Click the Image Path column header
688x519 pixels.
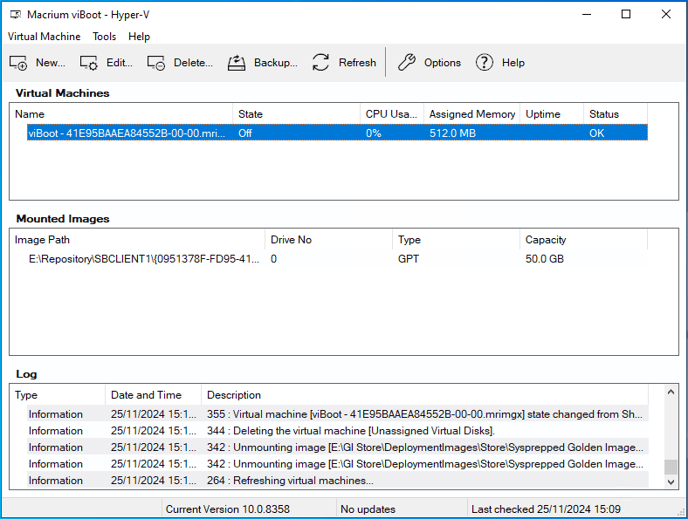pyautogui.click(x=137, y=240)
